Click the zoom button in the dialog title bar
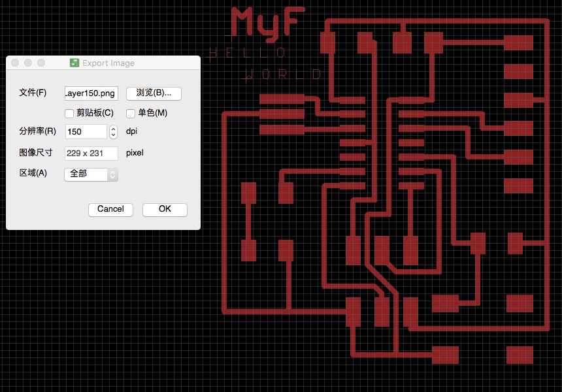562x392 pixels. (x=41, y=63)
